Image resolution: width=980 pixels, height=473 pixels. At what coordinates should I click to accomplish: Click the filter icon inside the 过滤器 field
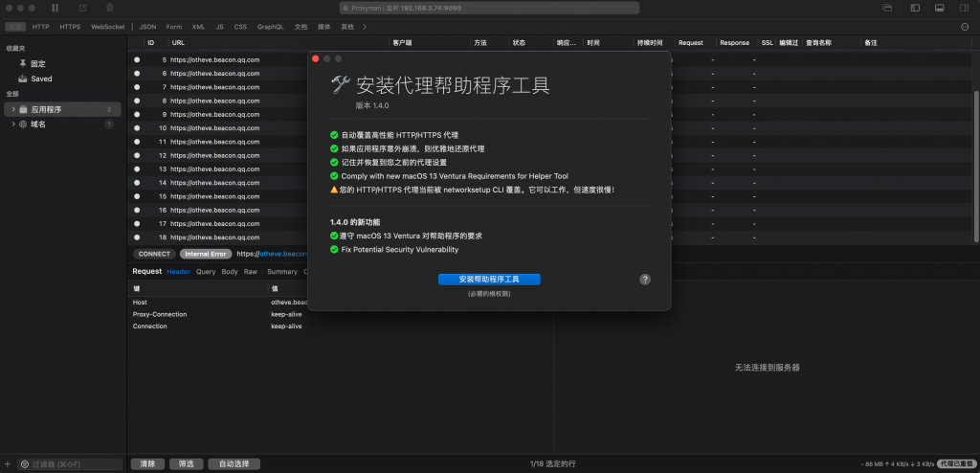(x=24, y=464)
